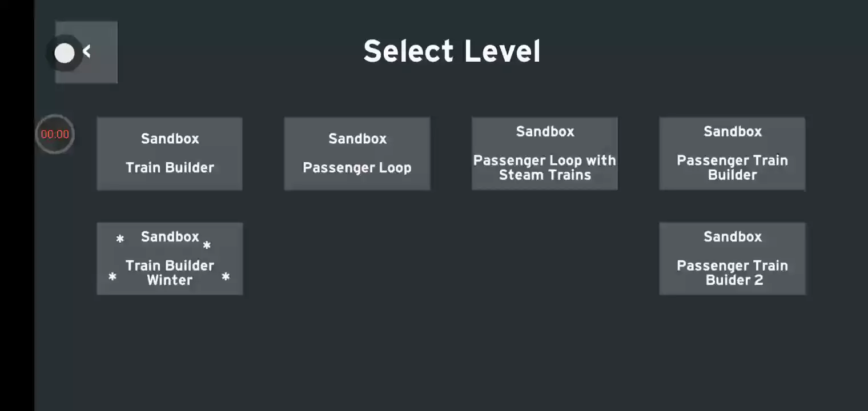Image resolution: width=868 pixels, height=411 pixels.
Task: Click 'Sandbox' label above Passenger Loop
Action: [357, 139]
